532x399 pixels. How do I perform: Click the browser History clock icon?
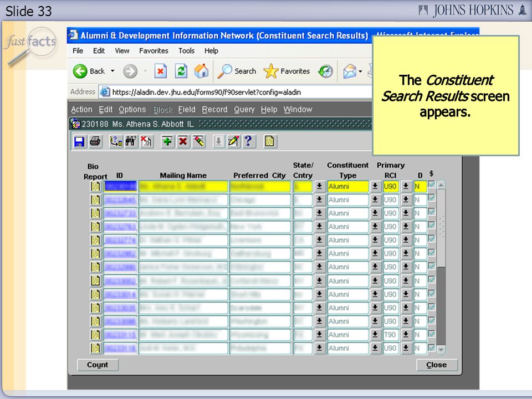pyautogui.click(x=325, y=71)
